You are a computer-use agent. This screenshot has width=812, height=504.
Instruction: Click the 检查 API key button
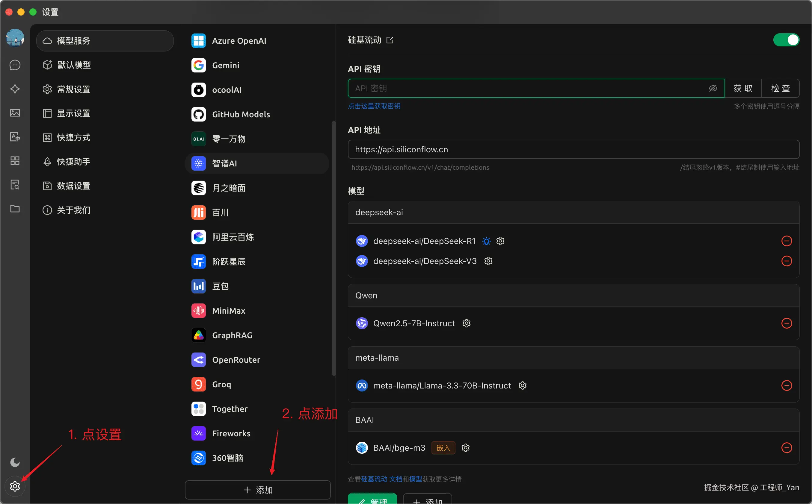[780, 88]
